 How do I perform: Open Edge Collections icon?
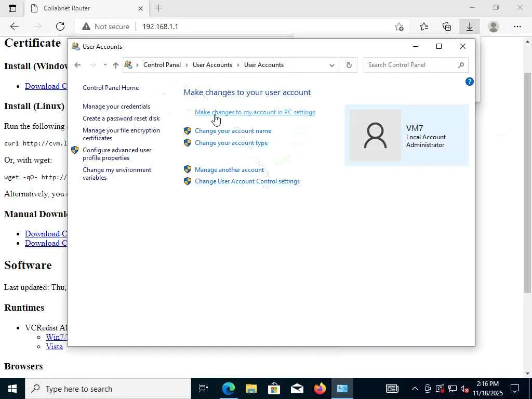[x=447, y=26]
